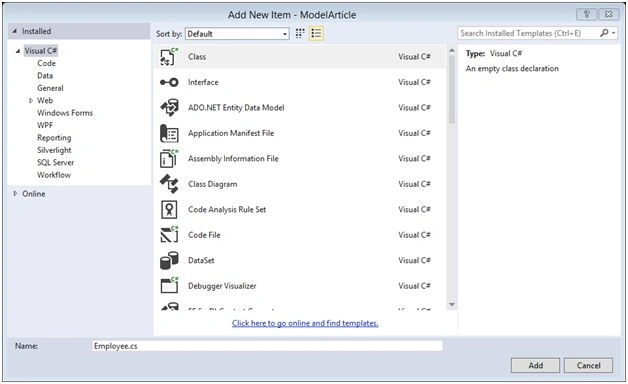Click the DataSet icon
Viewport: 628px width, 384px height.
(169, 261)
